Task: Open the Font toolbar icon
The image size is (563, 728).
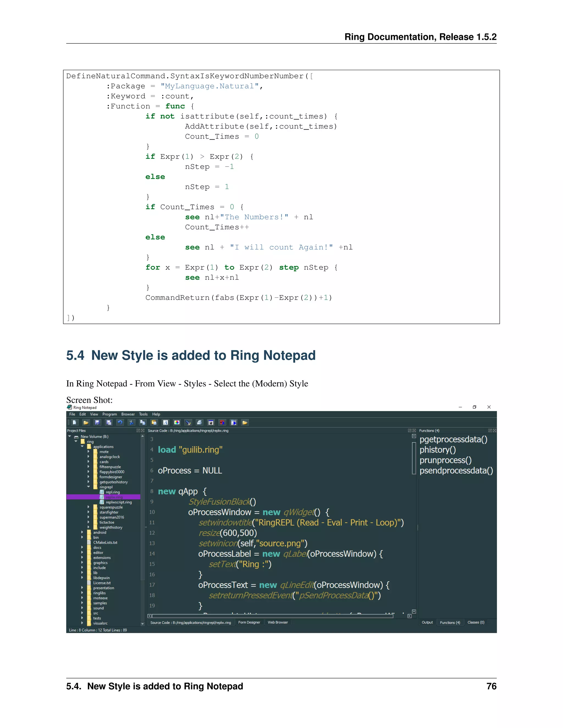Action: (165, 422)
